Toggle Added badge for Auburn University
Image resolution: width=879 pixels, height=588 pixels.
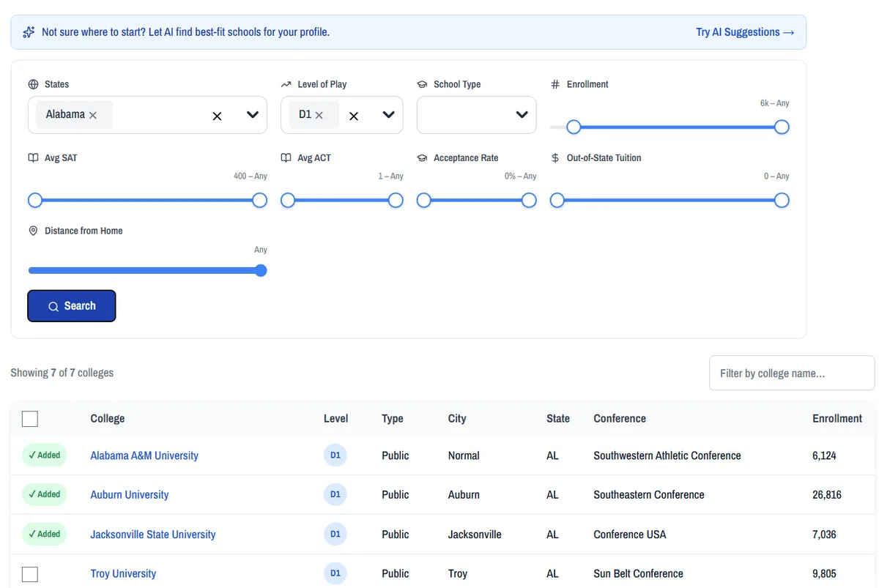tap(44, 494)
